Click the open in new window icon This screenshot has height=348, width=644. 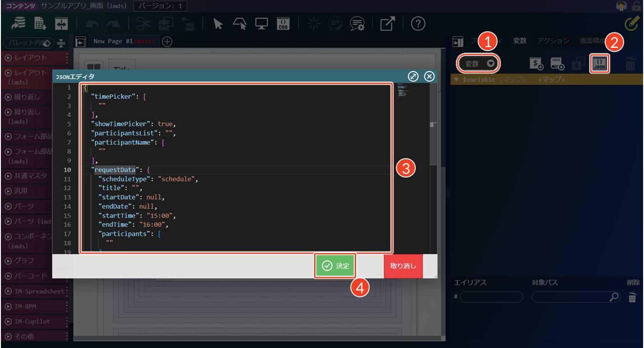pos(387,24)
